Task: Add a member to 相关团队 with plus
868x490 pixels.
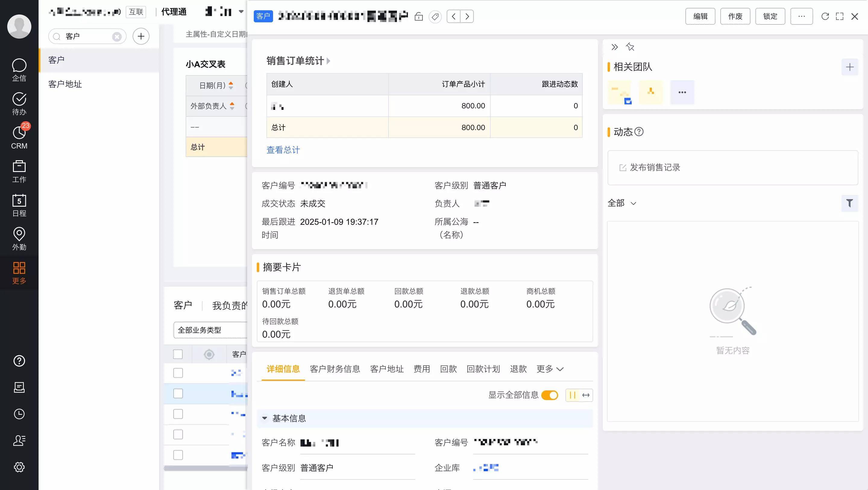Action: (850, 67)
